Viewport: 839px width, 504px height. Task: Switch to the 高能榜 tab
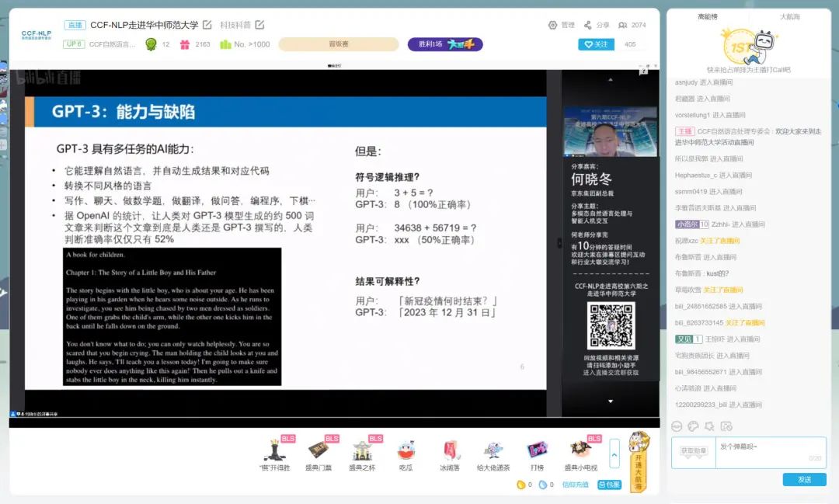click(708, 16)
